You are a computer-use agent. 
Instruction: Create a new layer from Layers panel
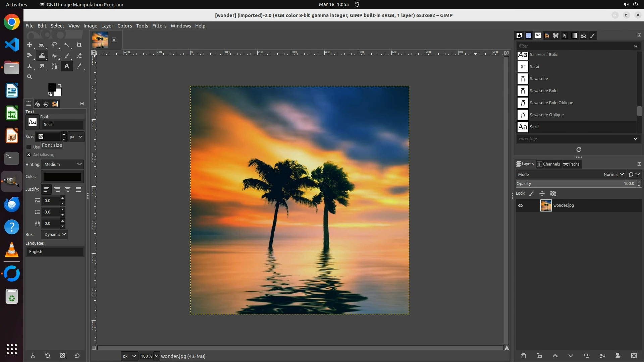(523, 356)
